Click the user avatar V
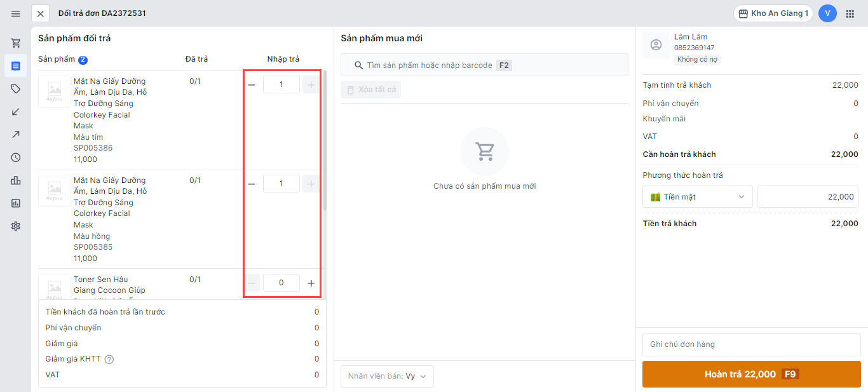 [827, 13]
